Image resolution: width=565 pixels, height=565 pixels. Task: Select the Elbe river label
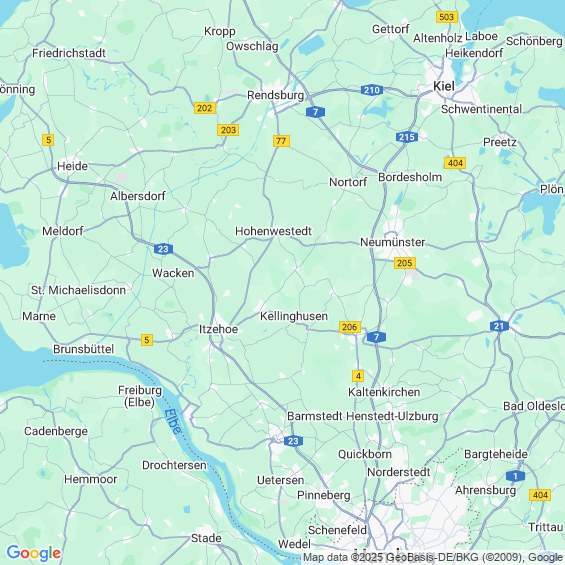click(173, 422)
